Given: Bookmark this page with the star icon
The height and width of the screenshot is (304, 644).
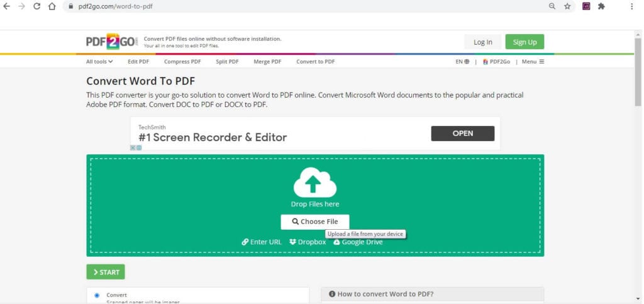Looking at the screenshot, I should pyautogui.click(x=567, y=6).
